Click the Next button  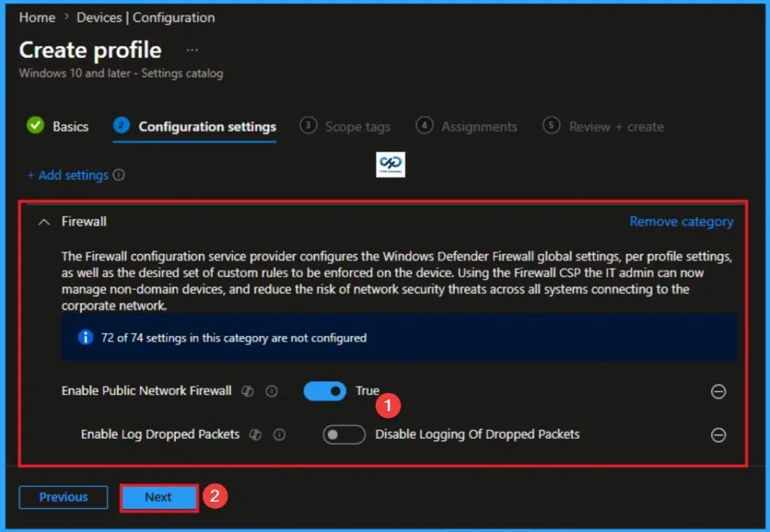point(159,497)
